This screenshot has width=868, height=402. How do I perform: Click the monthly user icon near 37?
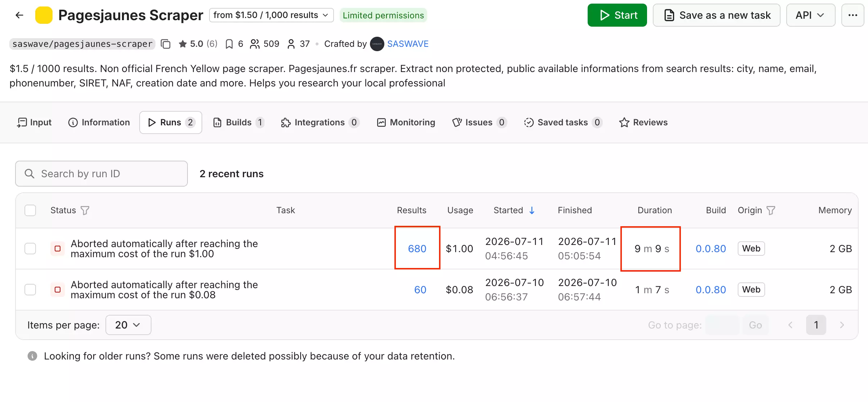[291, 44]
